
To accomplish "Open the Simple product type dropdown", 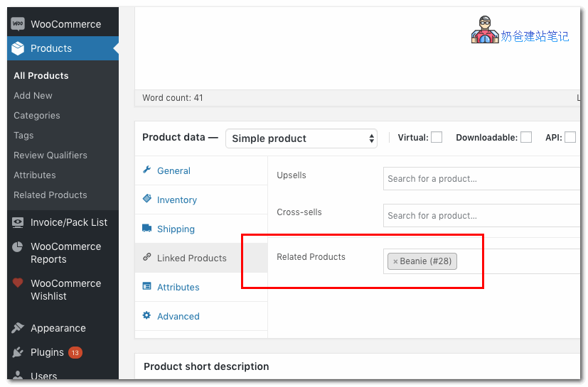I will point(301,138).
